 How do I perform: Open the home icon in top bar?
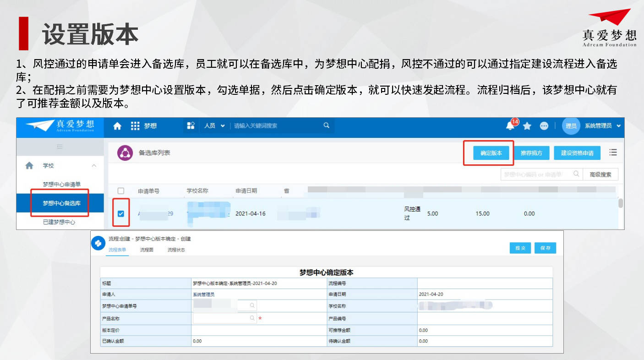117,126
